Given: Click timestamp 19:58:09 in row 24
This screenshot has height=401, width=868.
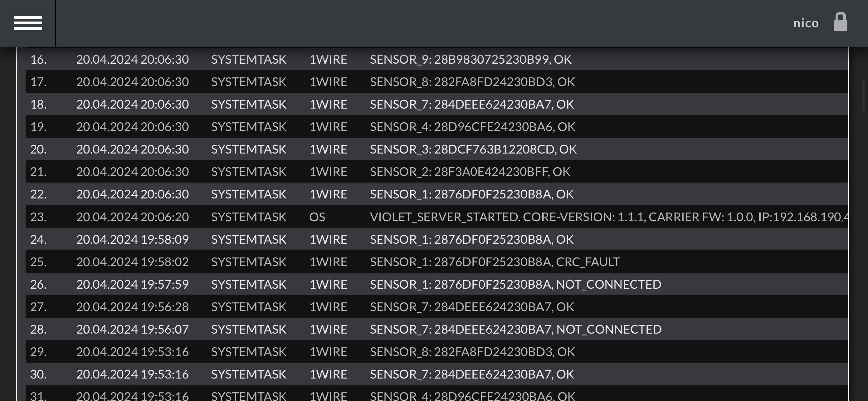Looking at the screenshot, I should [x=133, y=239].
